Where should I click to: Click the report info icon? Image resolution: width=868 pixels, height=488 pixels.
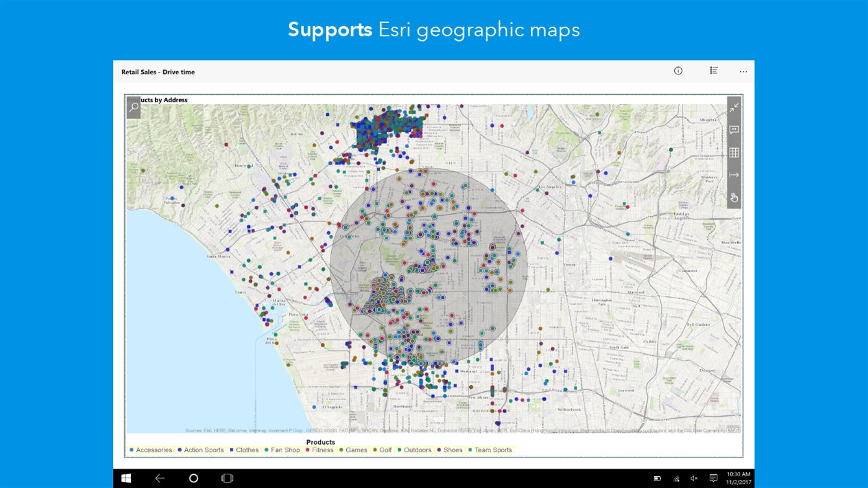[x=678, y=71]
